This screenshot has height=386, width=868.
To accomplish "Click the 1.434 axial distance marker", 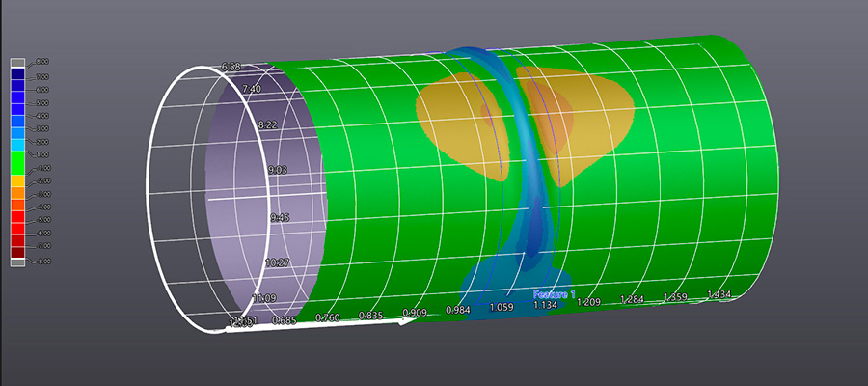I will (720, 294).
